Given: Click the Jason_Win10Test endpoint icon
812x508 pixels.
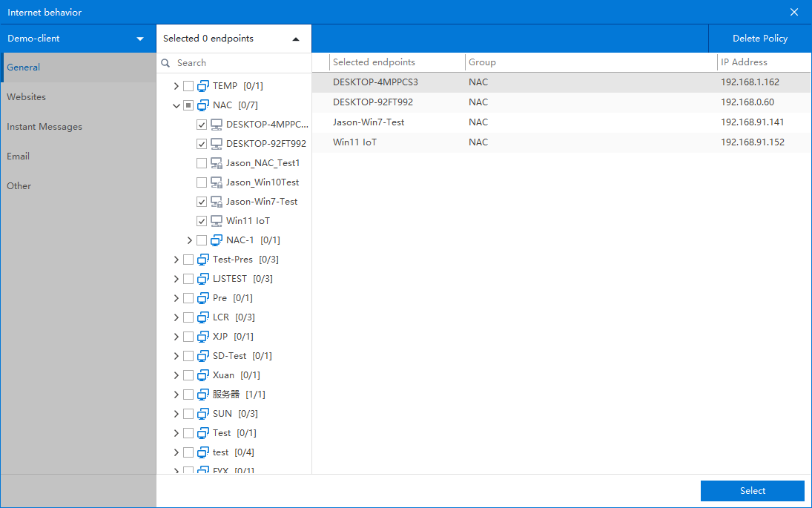Looking at the screenshot, I should [x=217, y=182].
